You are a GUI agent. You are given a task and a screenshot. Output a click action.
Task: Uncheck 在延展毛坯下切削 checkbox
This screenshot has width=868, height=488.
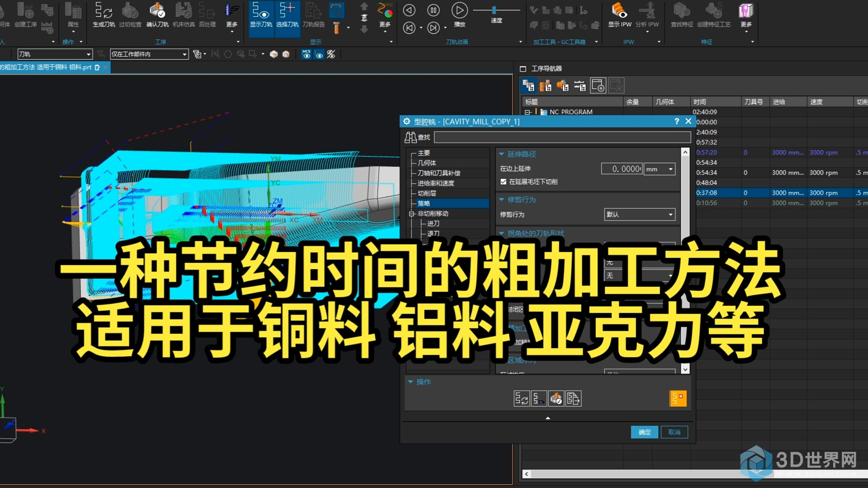click(503, 182)
